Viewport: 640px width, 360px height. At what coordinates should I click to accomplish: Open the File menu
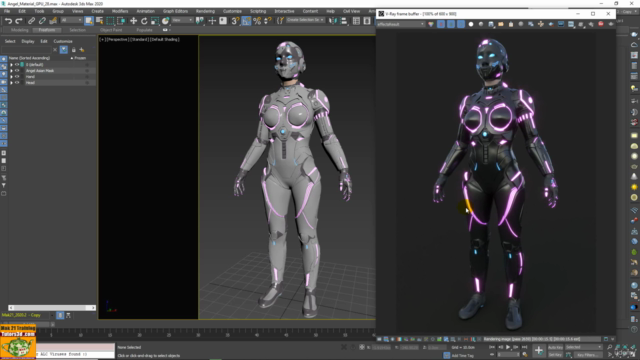7,11
